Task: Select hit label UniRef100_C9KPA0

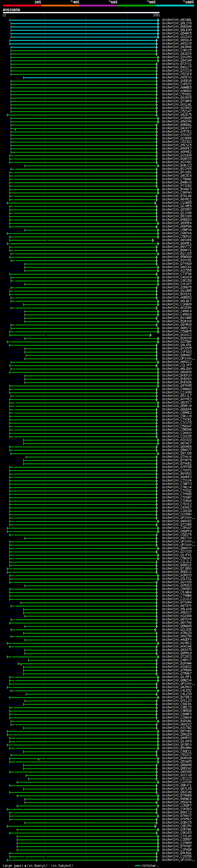Action: (x=177, y=192)
